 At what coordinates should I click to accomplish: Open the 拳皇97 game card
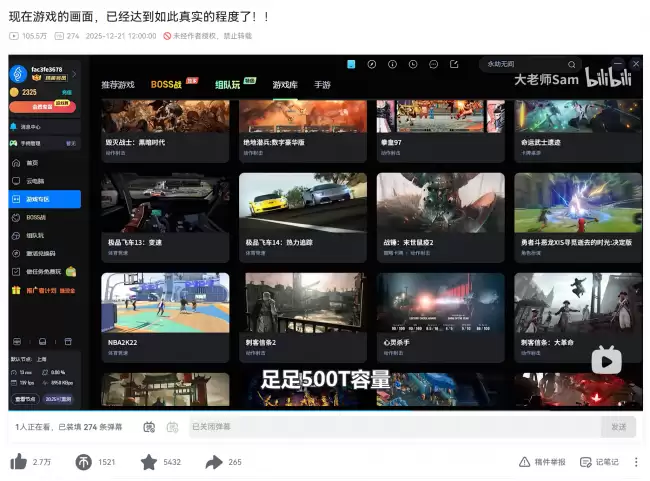pos(441,131)
